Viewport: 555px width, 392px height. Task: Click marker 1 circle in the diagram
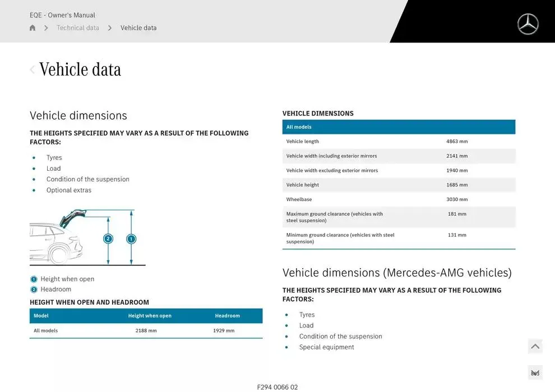[x=131, y=239]
